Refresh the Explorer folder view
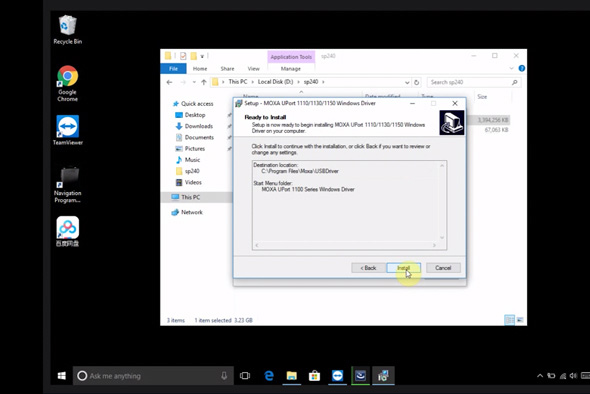This screenshot has width=590, height=394. click(417, 82)
